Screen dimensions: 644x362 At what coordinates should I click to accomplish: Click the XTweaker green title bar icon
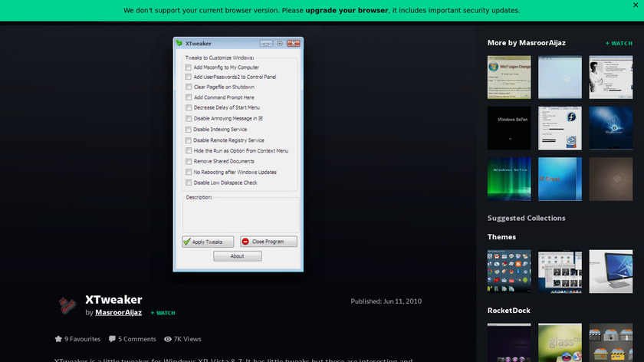pos(179,43)
